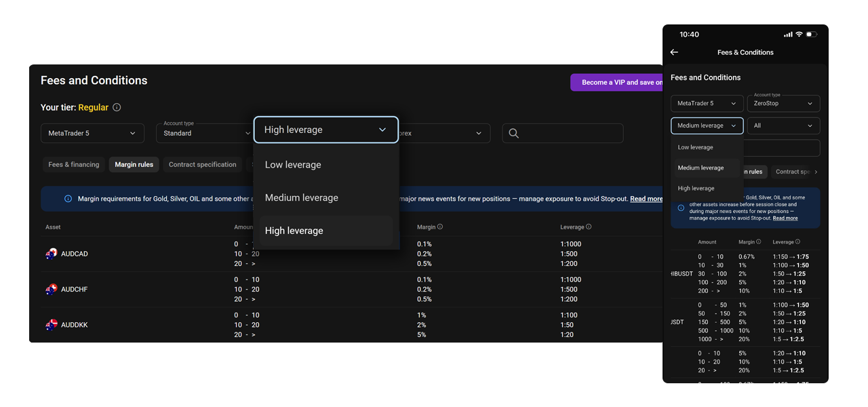Screen dimensions: 868x407
Task: Choose Medium leverage option in mobile list
Action: tap(707, 168)
